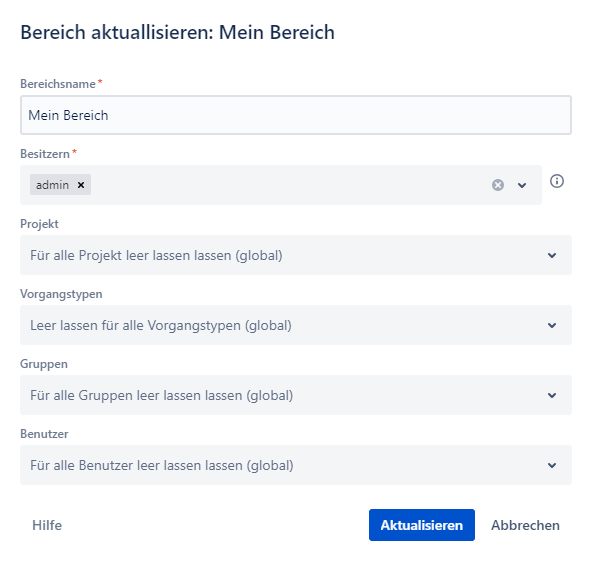
Task: Open the Gruppen dropdown chevron
Action: click(552, 395)
